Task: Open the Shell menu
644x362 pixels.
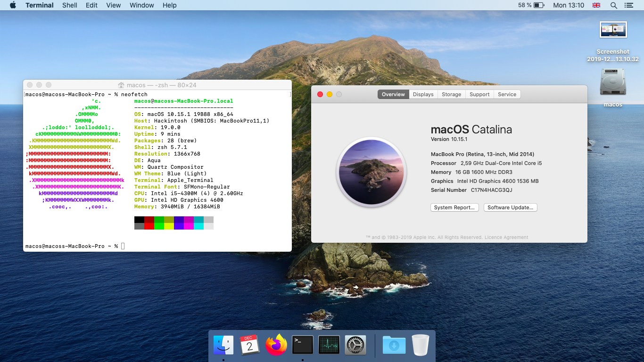Action: click(70, 5)
